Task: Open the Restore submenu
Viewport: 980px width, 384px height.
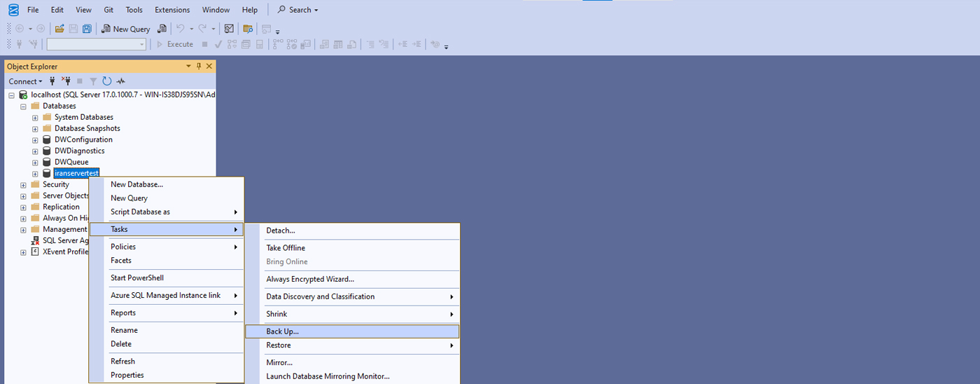Action: point(279,345)
